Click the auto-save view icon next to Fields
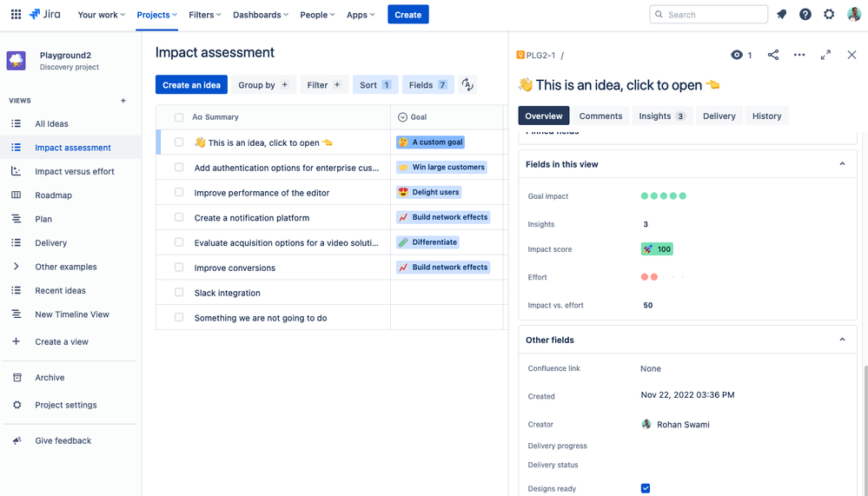The height and width of the screenshot is (496, 868). click(x=467, y=85)
